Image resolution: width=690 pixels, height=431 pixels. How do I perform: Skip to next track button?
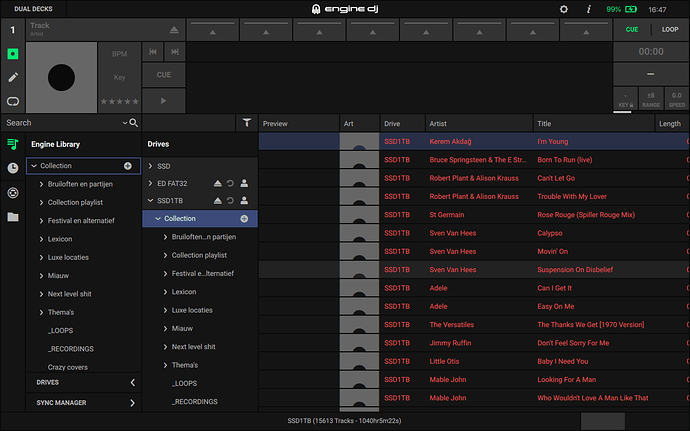(175, 52)
